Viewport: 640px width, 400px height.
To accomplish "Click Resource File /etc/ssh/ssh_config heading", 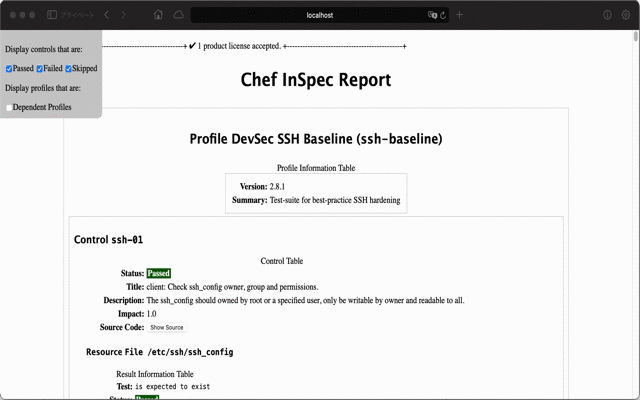I will (160, 352).
